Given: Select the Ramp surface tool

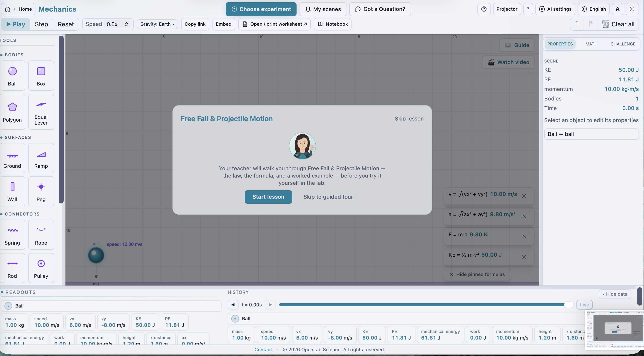Looking at the screenshot, I should pos(41,158).
